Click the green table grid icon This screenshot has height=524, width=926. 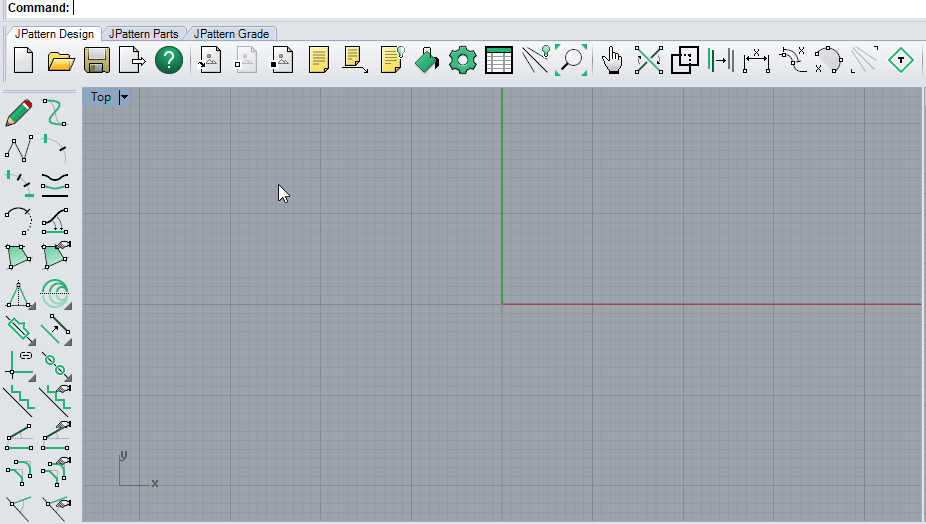[498, 61]
